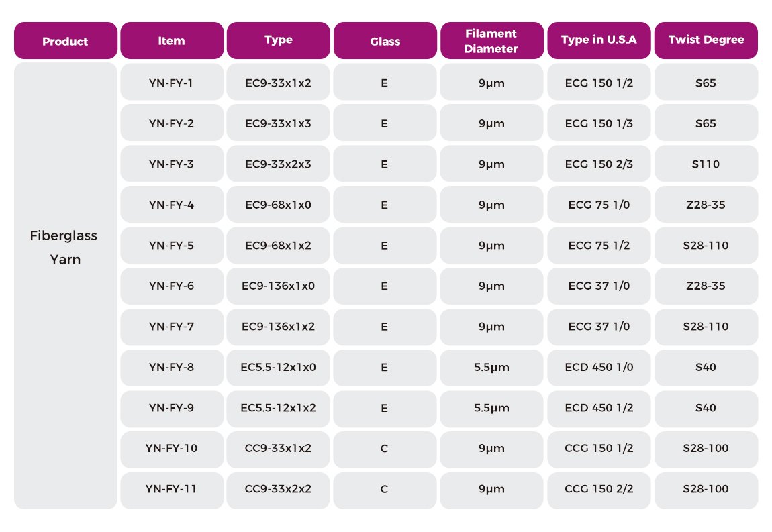Click the Glass column header
This screenshot has height=532, width=772.
385,41
